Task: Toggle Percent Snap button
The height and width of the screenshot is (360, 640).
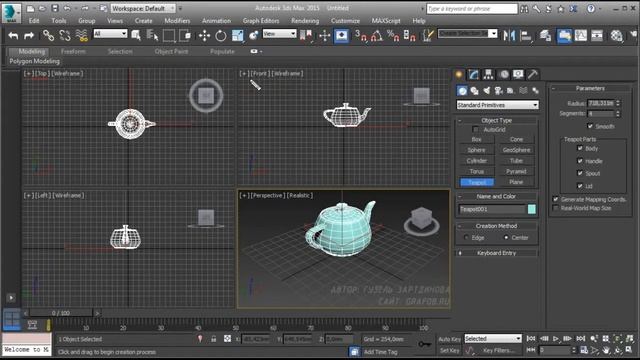Action: coord(393,36)
